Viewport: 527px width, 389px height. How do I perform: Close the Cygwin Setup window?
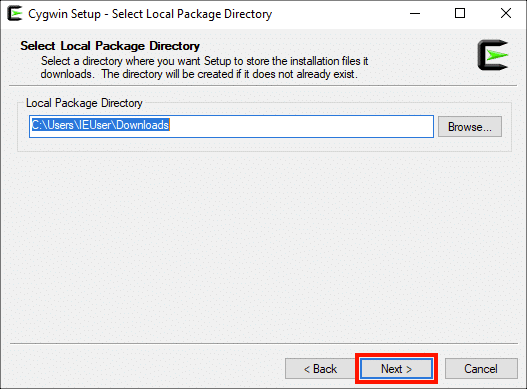505,13
